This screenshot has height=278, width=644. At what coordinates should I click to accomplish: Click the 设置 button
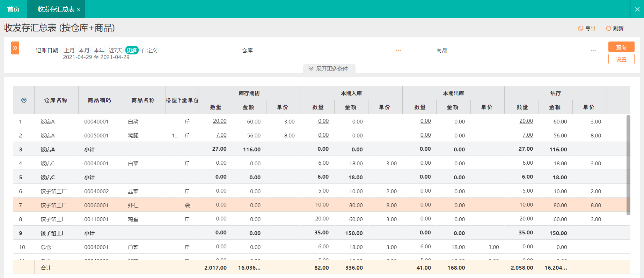point(621,59)
